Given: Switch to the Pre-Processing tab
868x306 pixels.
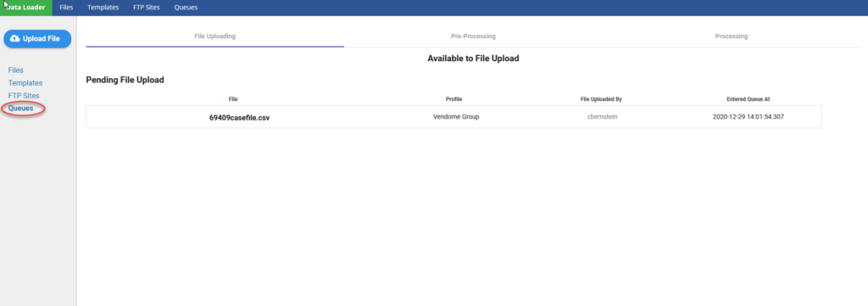Looking at the screenshot, I should coord(473,36).
